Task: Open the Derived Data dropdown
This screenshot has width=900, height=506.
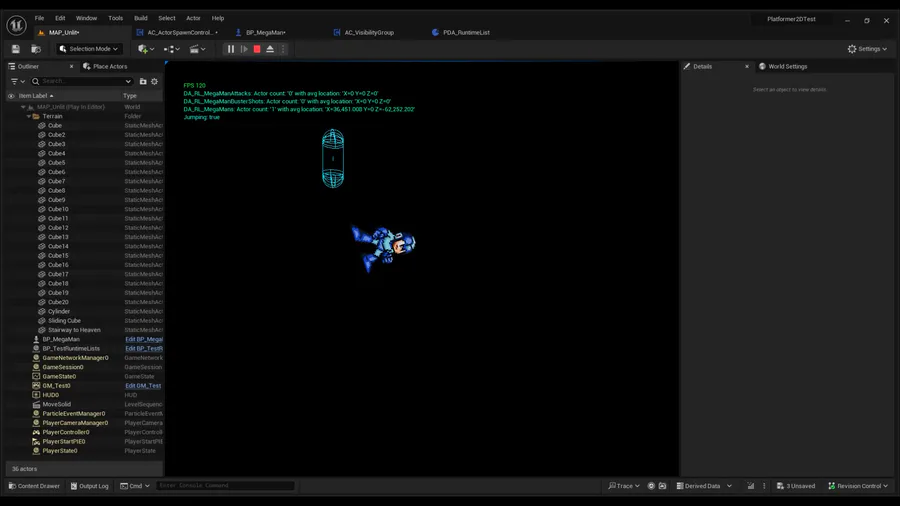Action: (704, 486)
